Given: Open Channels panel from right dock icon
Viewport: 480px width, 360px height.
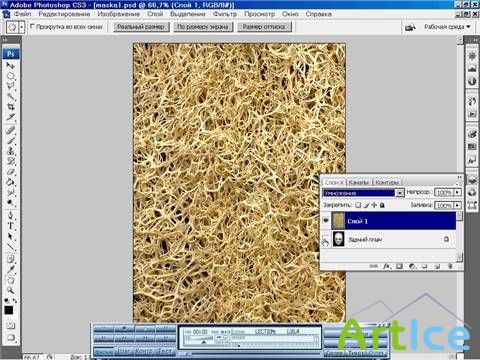Looking at the screenshot, I should [x=472, y=192].
